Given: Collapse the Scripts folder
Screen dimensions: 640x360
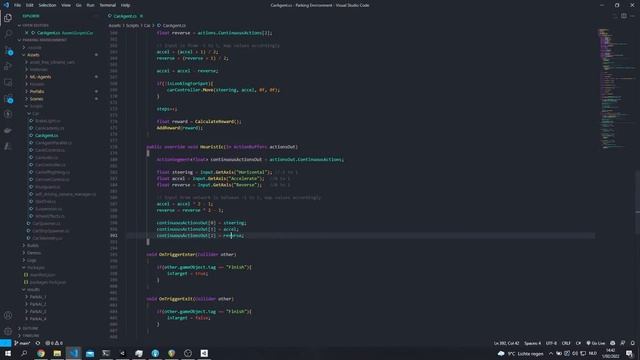Looking at the screenshot, I should [x=36, y=106].
